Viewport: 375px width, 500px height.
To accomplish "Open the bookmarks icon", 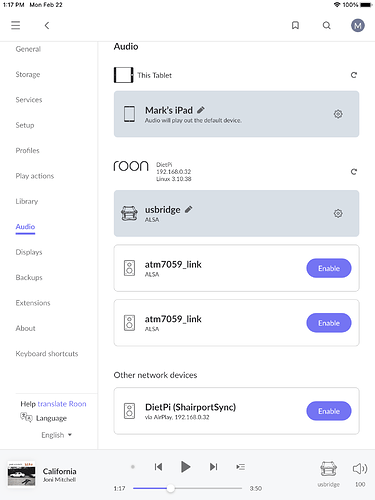I will tap(295, 25).
